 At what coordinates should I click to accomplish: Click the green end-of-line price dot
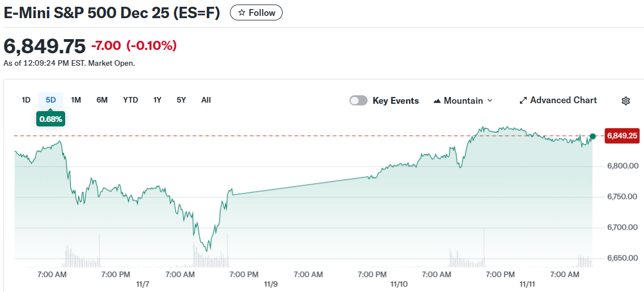click(592, 136)
